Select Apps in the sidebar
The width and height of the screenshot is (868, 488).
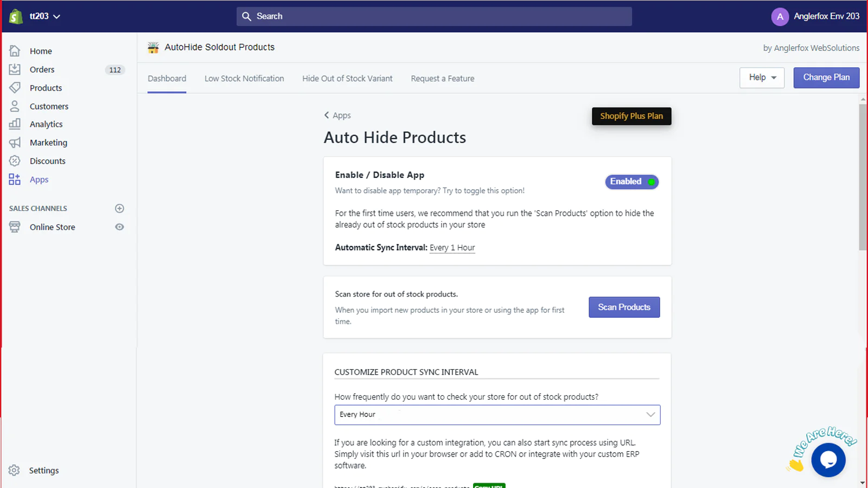coord(39,179)
